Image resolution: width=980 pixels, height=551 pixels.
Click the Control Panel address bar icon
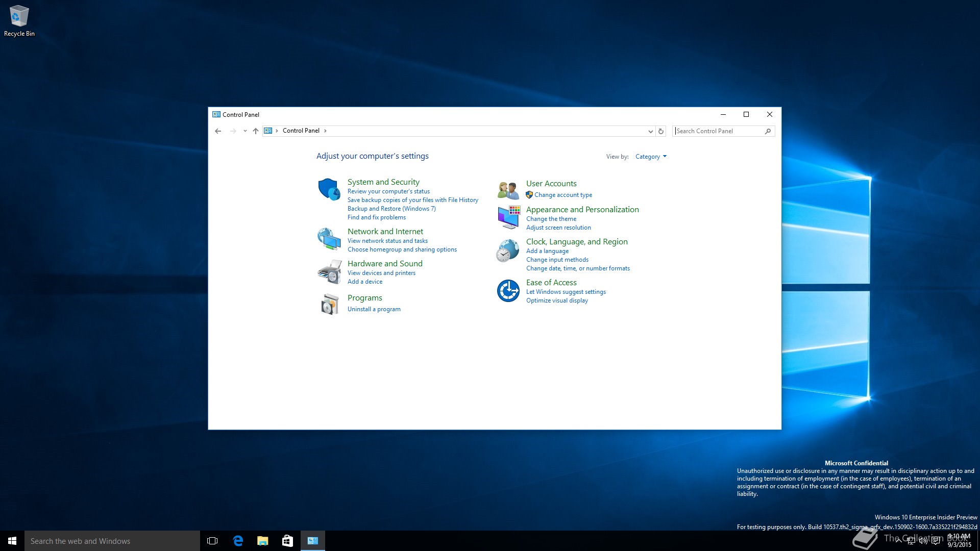(x=268, y=131)
